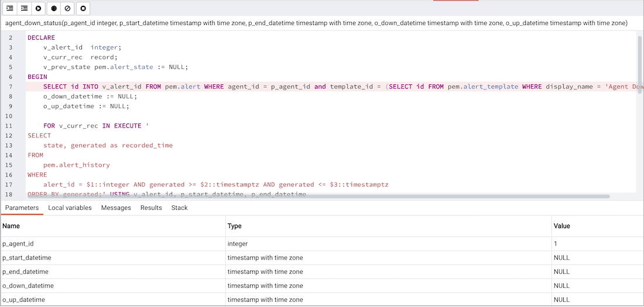Click the Step over debugger icon
The image size is (644, 307).
click(x=24, y=8)
